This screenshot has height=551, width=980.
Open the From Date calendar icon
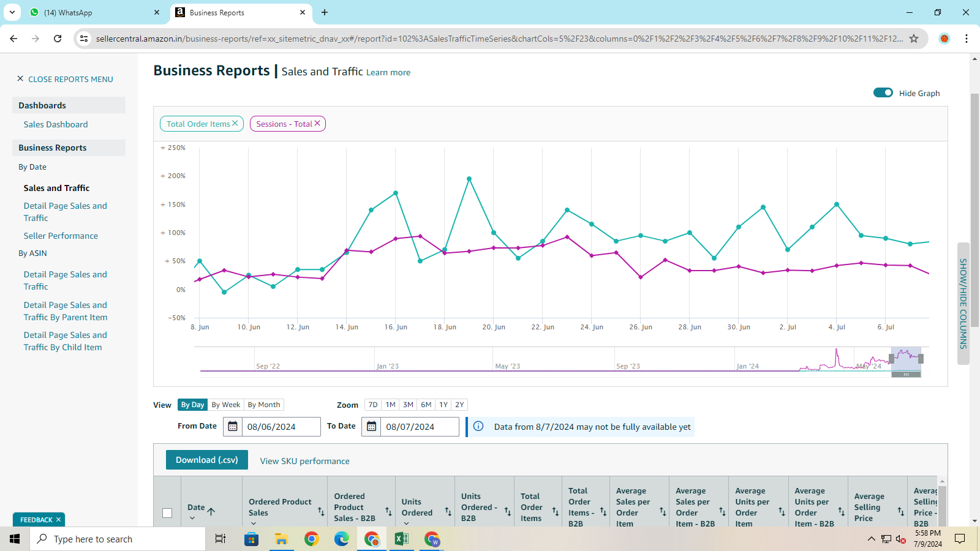click(233, 427)
